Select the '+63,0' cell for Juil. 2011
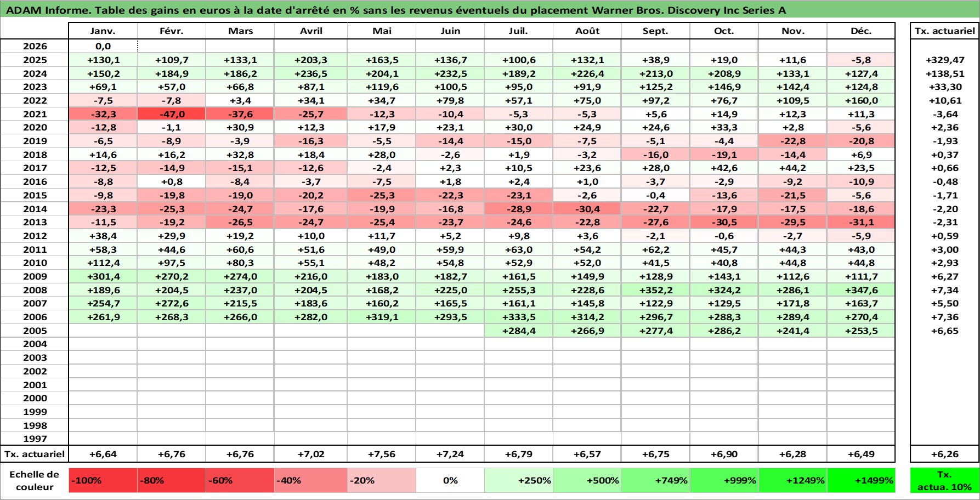The image size is (980, 500). [x=518, y=249]
